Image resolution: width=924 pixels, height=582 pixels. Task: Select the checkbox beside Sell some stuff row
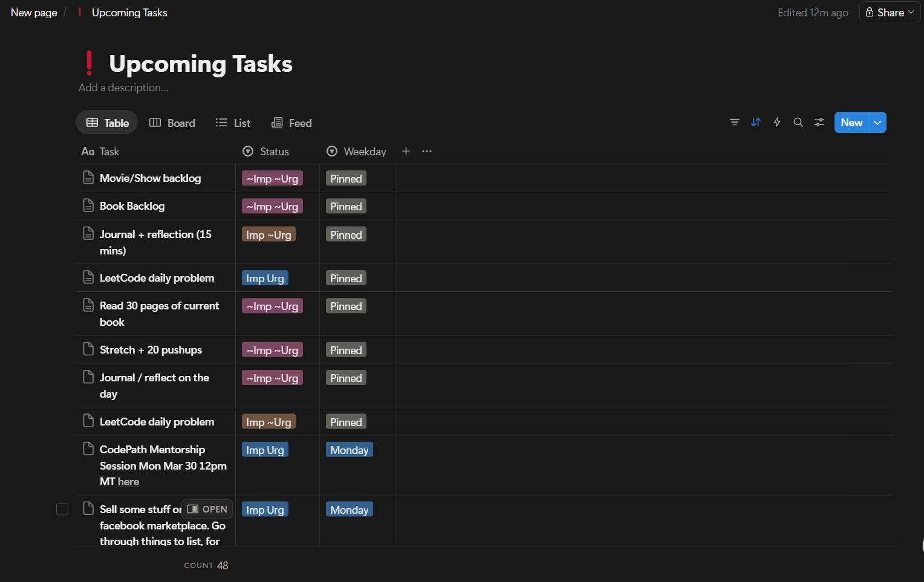pos(62,509)
